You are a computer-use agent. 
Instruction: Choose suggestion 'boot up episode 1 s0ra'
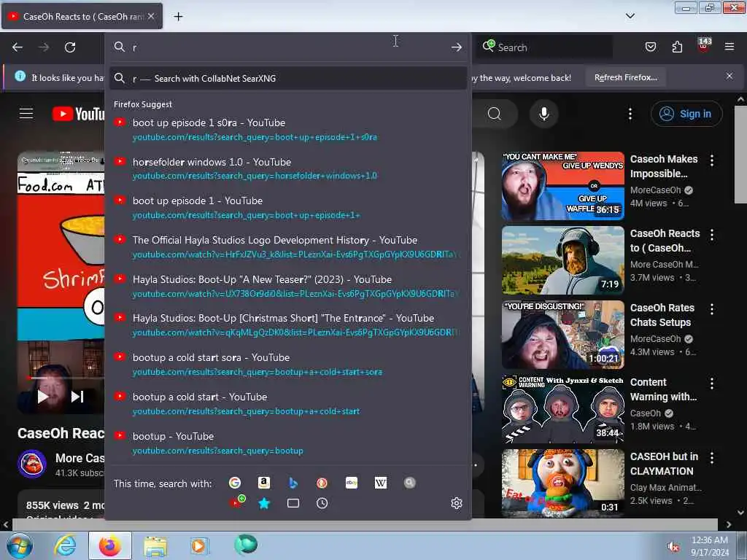(x=288, y=130)
